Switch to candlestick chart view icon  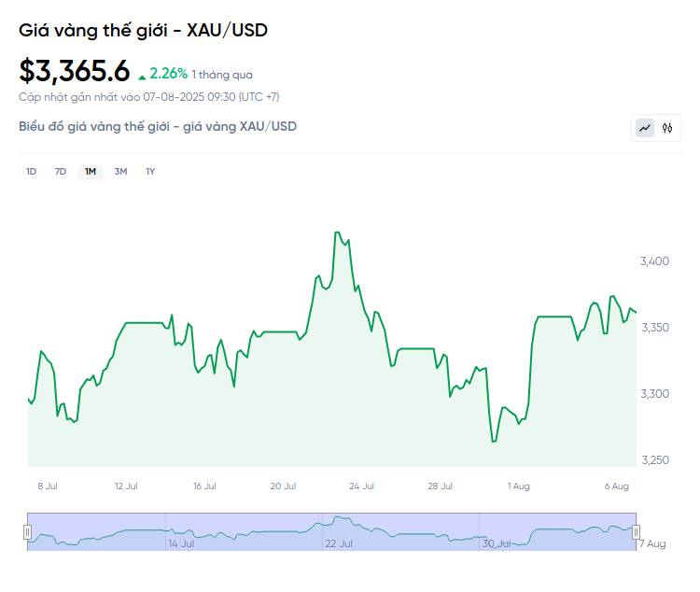[667, 128]
